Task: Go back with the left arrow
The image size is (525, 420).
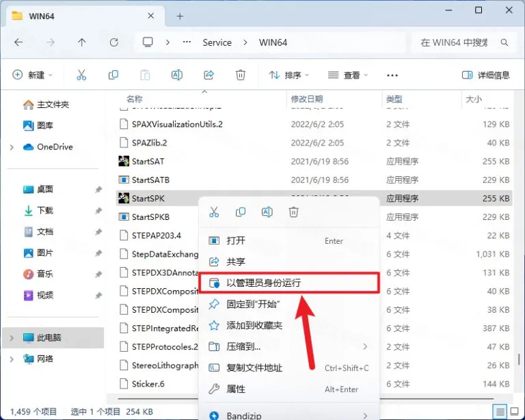Action: pyautogui.click(x=18, y=42)
